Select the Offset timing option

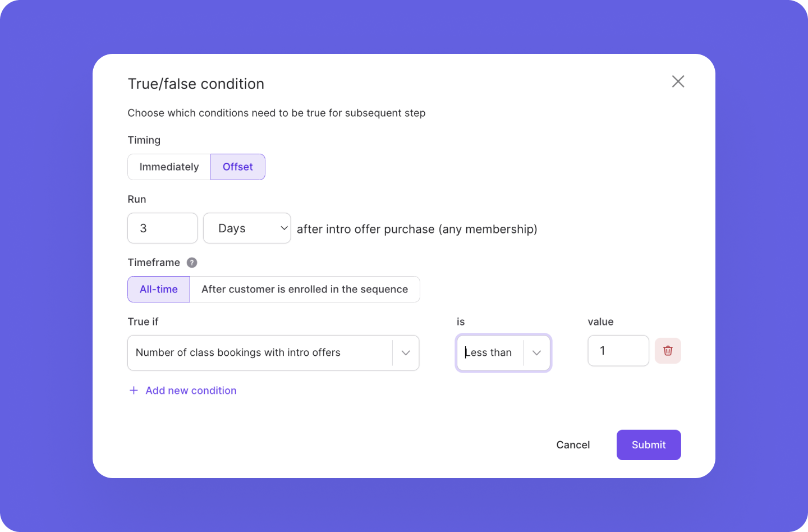(x=237, y=167)
